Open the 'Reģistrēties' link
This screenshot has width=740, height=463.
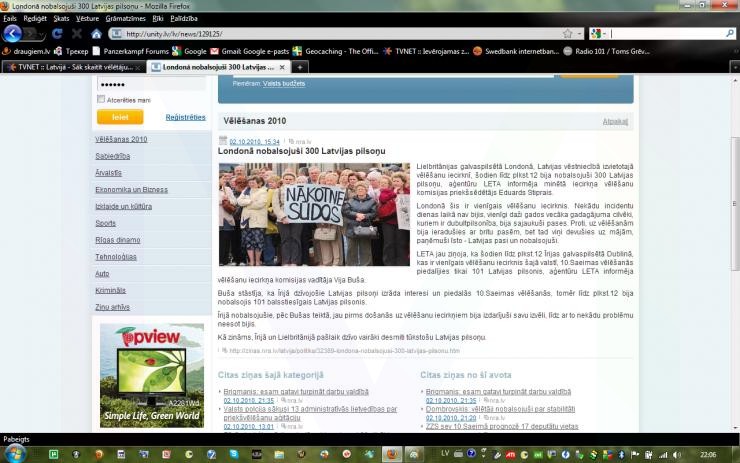[x=185, y=117]
